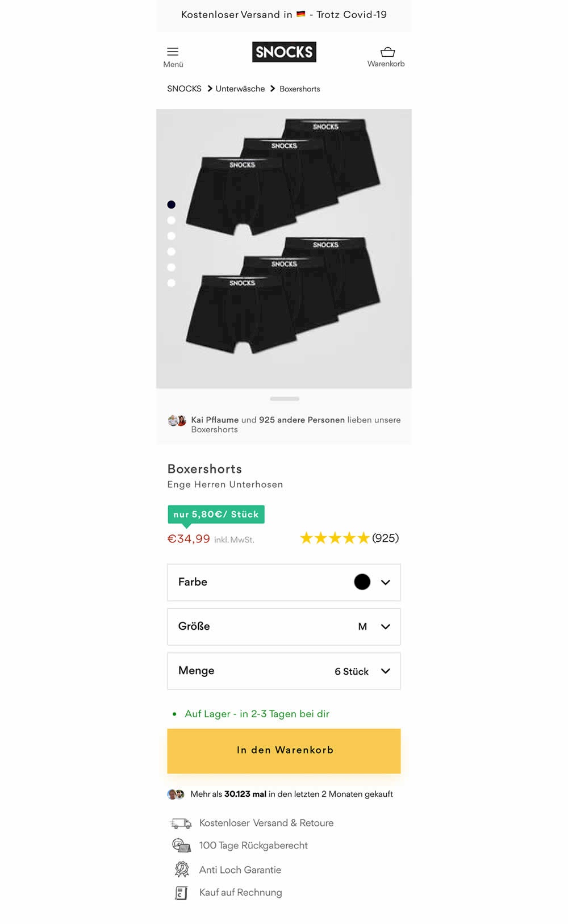
Task: Click the five-star rating icons
Action: click(x=335, y=538)
